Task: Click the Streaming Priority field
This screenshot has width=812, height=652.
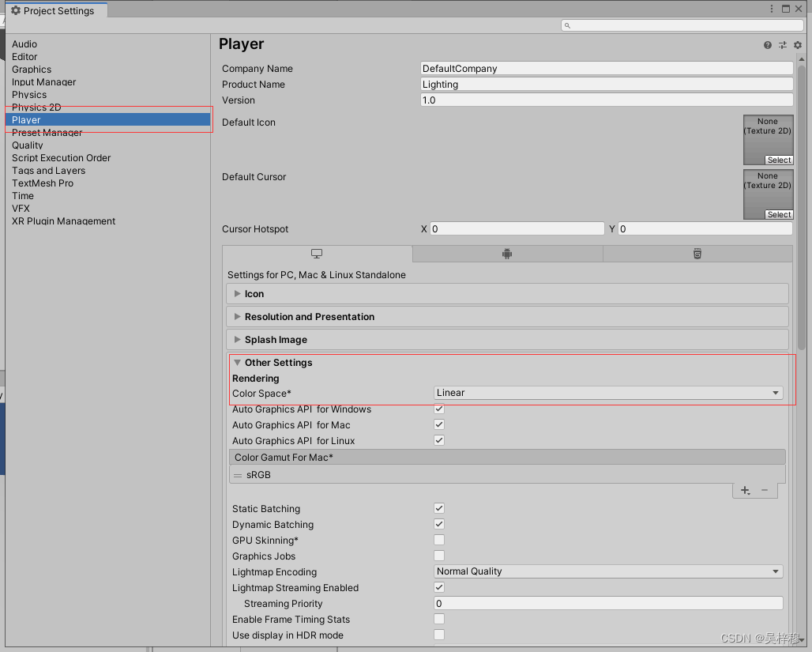Action: pyautogui.click(x=608, y=603)
